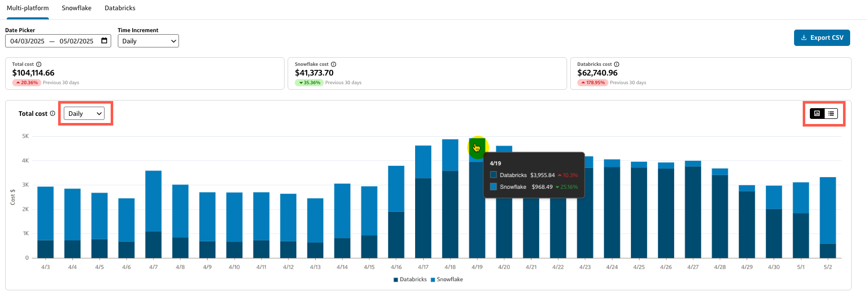Select the Snowflake segment of the 4/7 bar
The width and height of the screenshot is (868, 298).
click(x=154, y=201)
